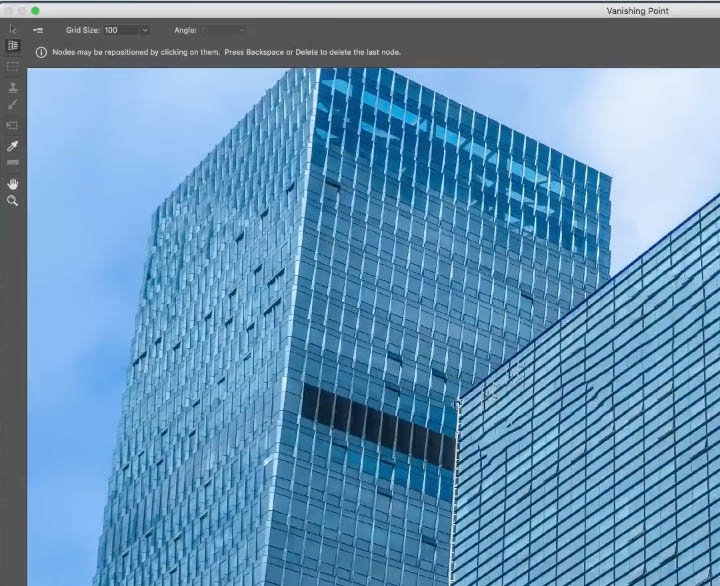720x586 pixels.
Task: Select the Brush tool
Action: pyautogui.click(x=12, y=105)
